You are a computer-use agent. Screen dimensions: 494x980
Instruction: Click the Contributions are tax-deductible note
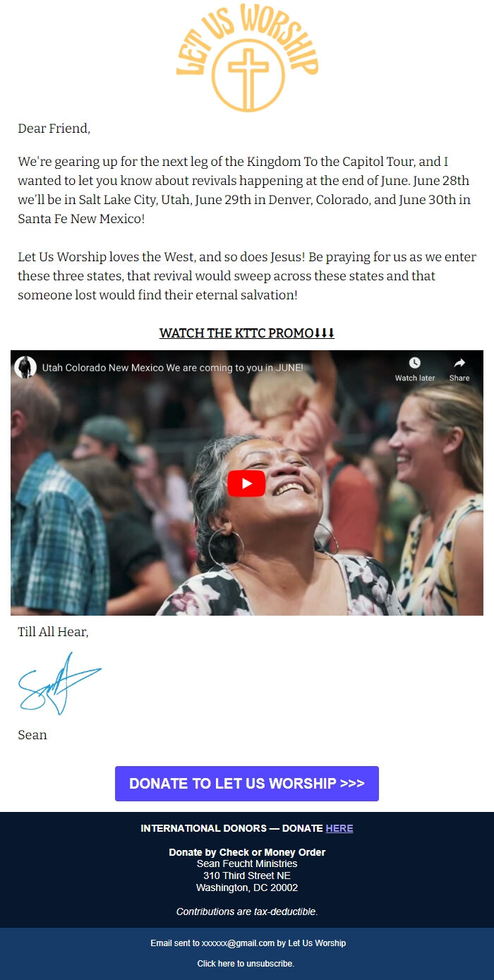pyautogui.click(x=247, y=912)
